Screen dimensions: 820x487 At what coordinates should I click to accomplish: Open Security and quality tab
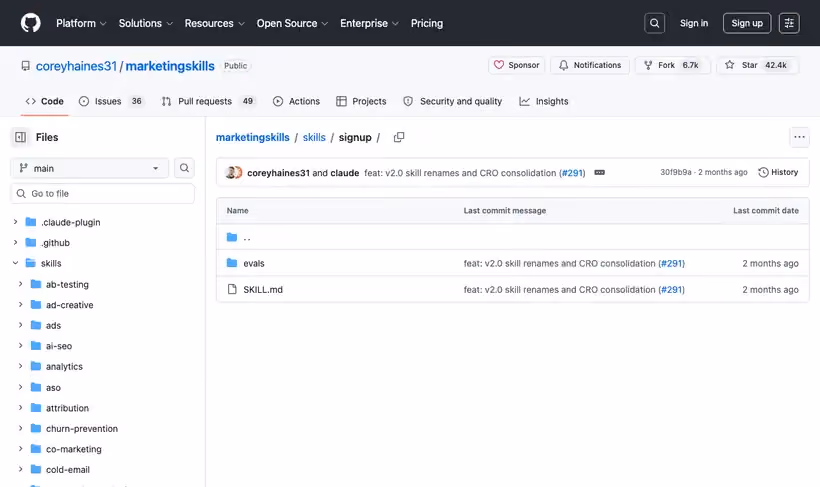point(453,101)
